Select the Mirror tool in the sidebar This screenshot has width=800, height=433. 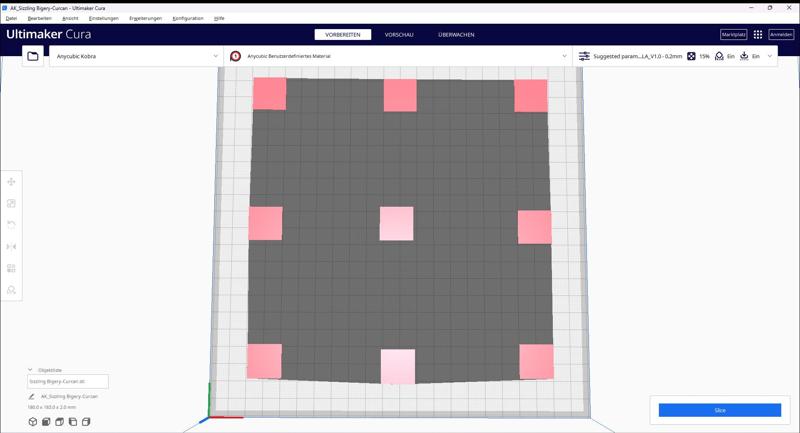[11, 246]
